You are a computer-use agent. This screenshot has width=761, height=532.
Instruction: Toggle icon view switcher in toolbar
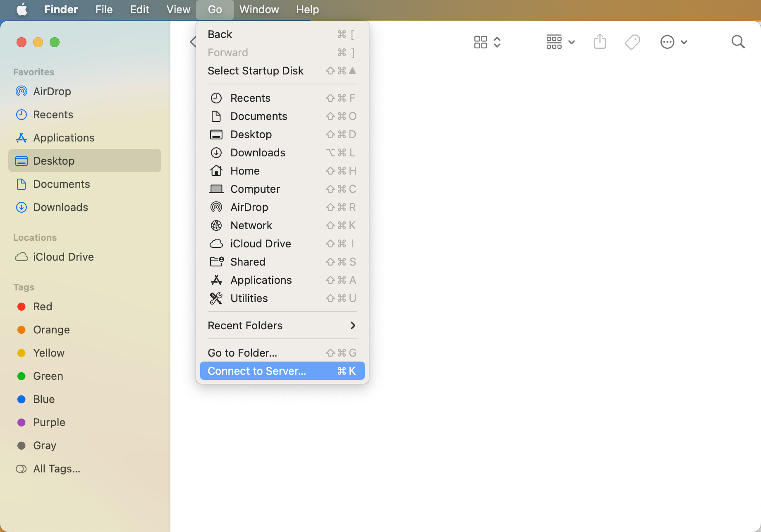pos(487,42)
